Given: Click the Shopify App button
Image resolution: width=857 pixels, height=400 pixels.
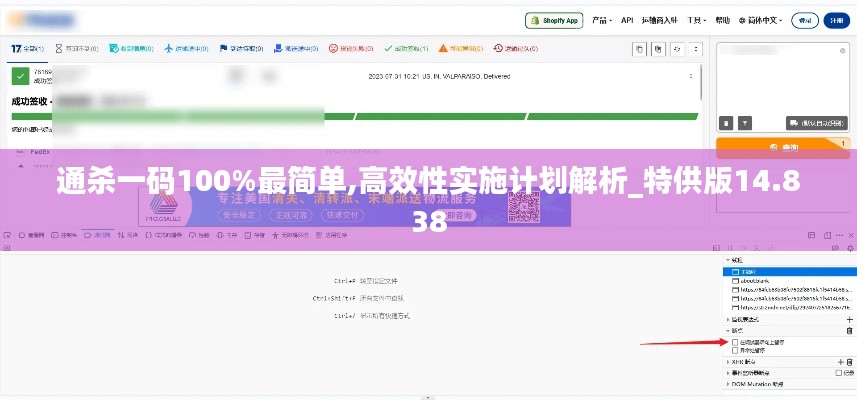Looking at the screenshot, I should pyautogui.click(x=554, y=21).
